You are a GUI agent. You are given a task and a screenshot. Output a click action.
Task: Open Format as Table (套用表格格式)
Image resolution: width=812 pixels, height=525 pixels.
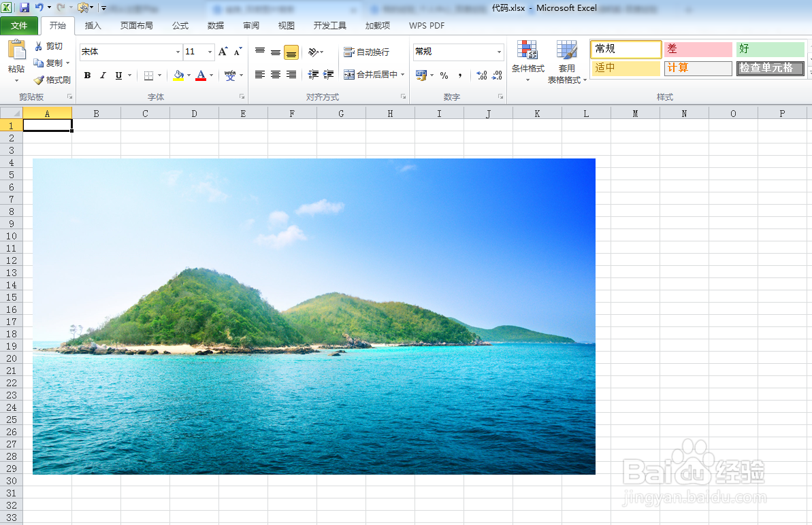(567, 62)
